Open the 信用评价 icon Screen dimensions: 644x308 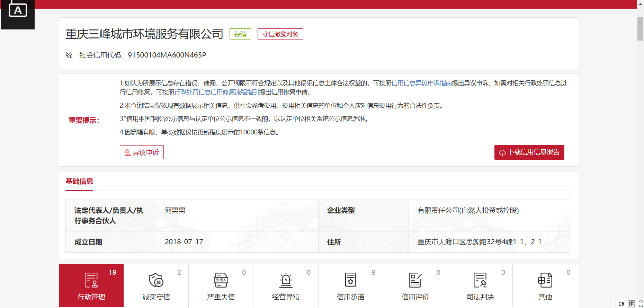coord(415,280)
